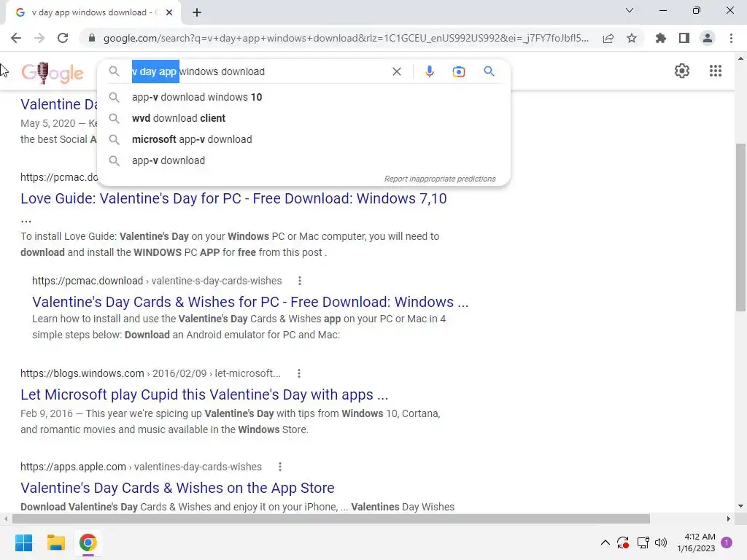Select suggestion app-v download windows 10

pos(197,97)
